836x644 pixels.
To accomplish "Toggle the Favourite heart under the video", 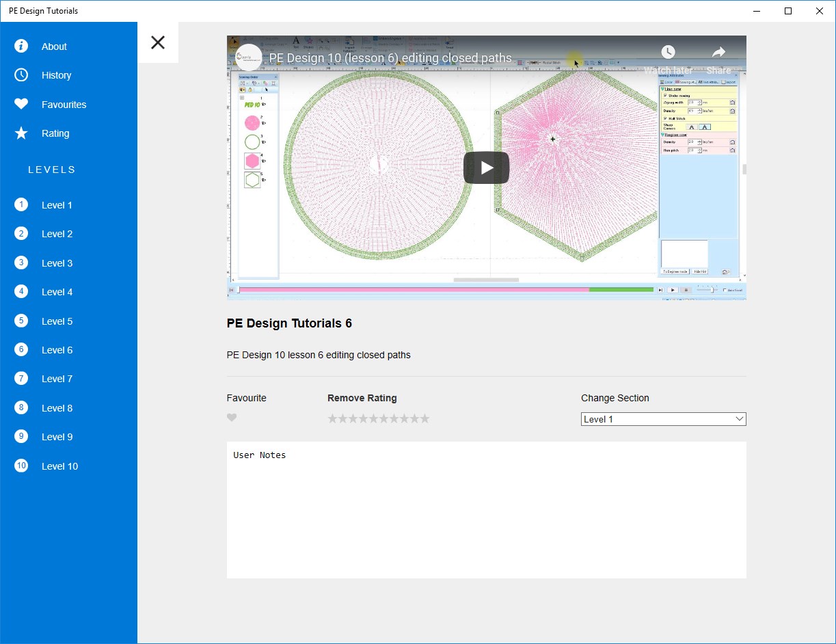I will pos(232,418).
